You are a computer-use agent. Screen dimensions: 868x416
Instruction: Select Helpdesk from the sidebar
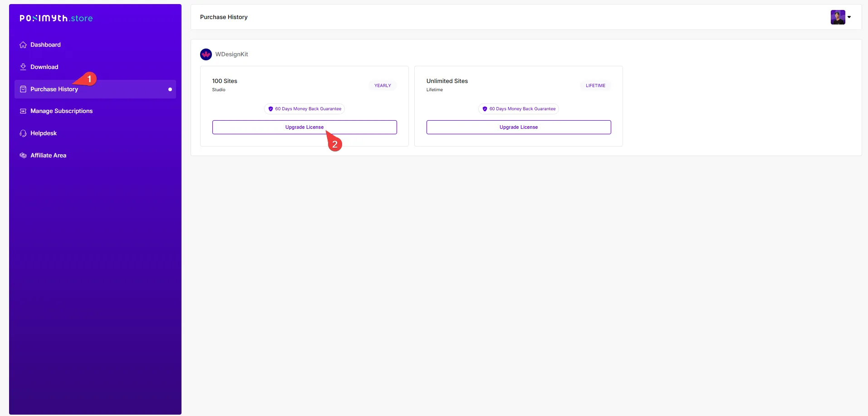coord(44,133)
